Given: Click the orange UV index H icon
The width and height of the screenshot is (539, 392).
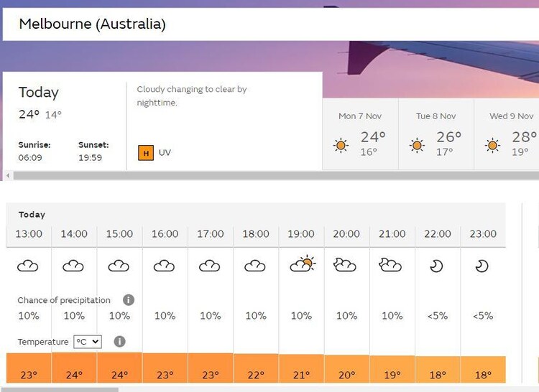Looking at the screenshot, I should click(146, 152).
